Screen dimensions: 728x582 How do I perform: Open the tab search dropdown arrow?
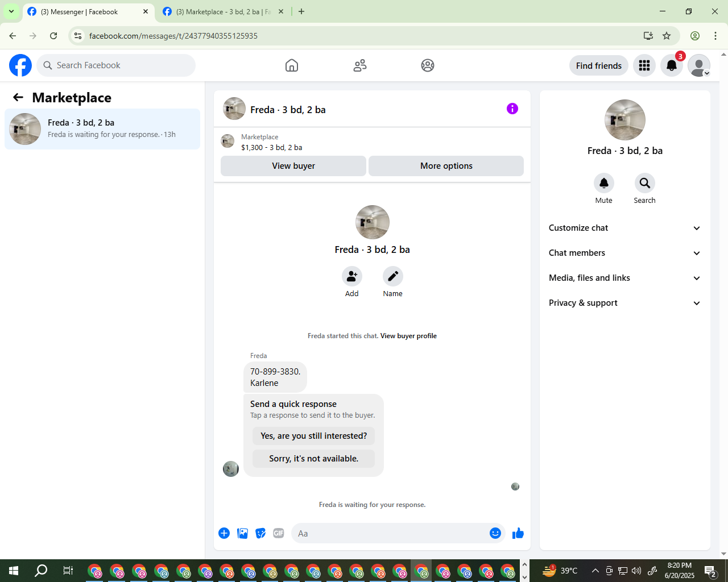[x=11, y=11]
